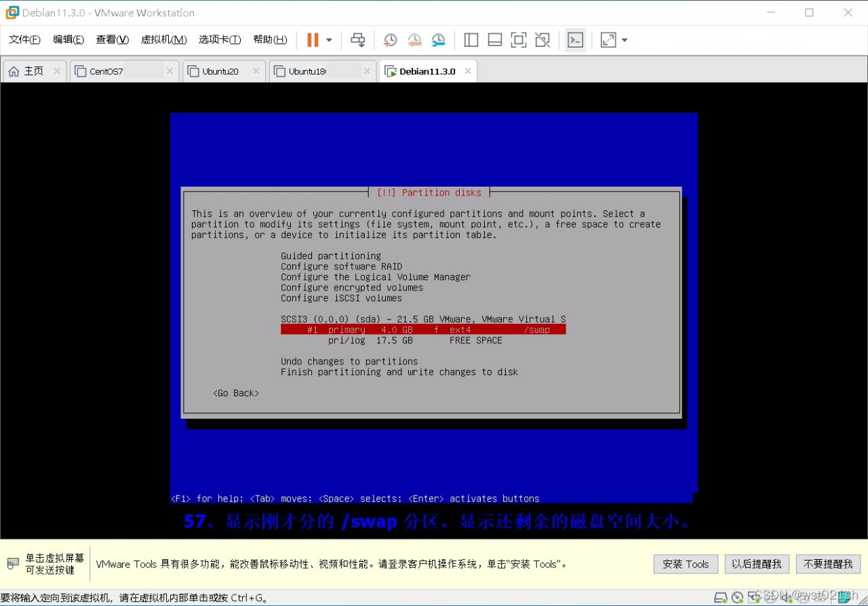Image resolution: width=868 pixels, height=606 pixels.
Task: Select Guided partitioning
Action: pos(331,256)
